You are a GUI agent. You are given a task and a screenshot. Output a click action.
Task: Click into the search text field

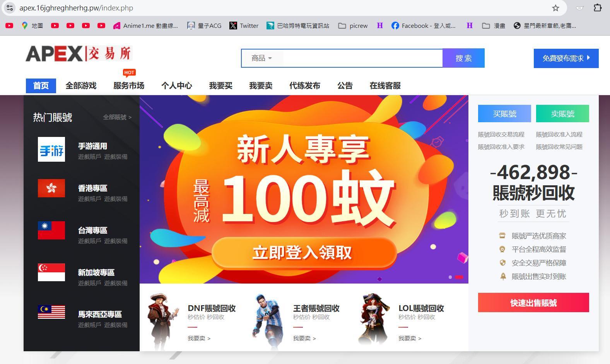coord(363,58)
